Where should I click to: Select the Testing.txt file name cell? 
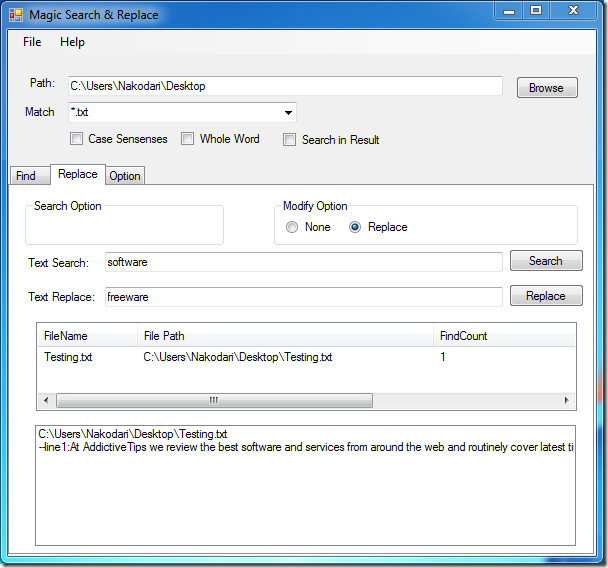68,357
